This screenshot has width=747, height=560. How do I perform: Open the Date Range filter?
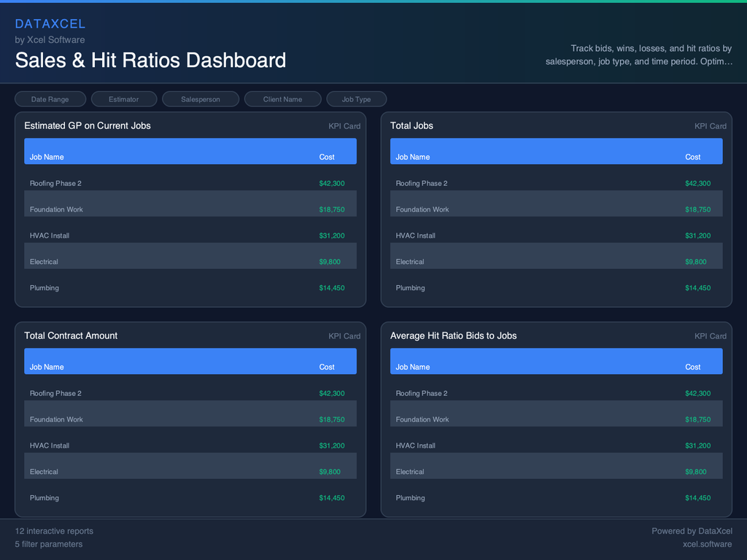[50, 98]
